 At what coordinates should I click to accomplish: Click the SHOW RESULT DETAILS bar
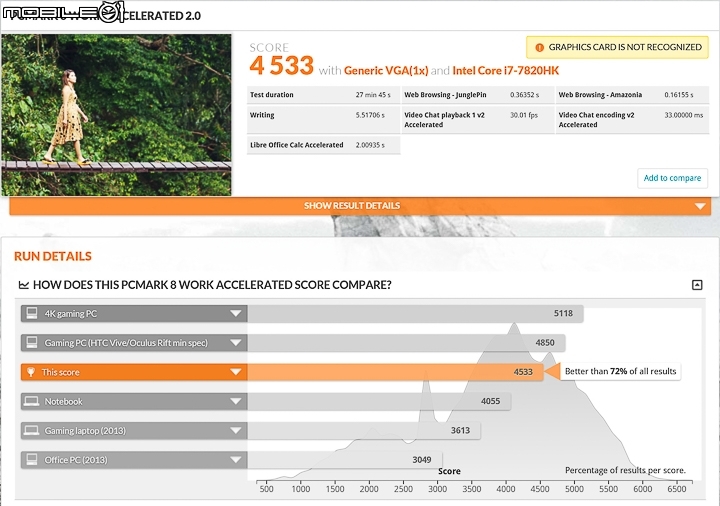tap(360, 206)
